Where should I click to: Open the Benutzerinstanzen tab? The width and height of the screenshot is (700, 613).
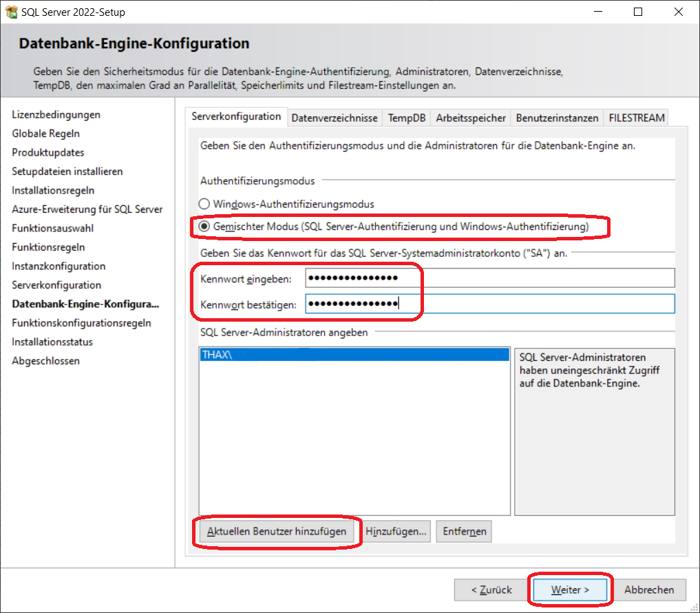(557, 118)
